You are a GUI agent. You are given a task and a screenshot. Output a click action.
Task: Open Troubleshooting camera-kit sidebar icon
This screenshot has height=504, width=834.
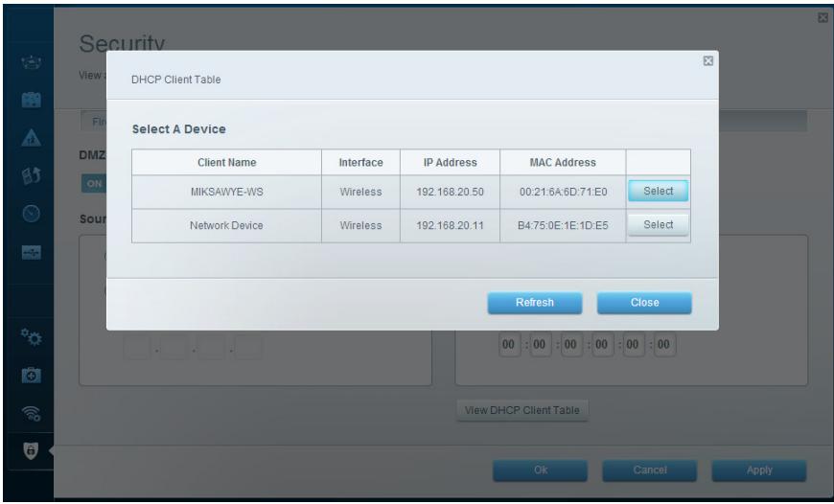[x=31, y=376]
